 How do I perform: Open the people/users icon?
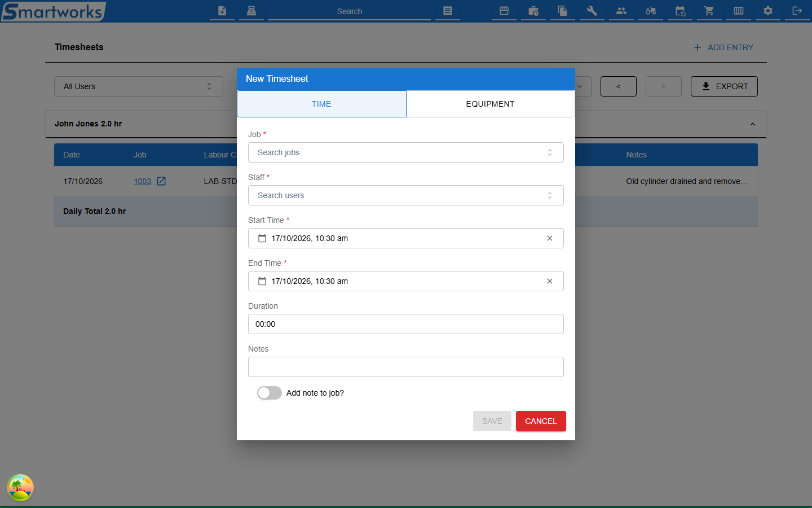point(621,11)
